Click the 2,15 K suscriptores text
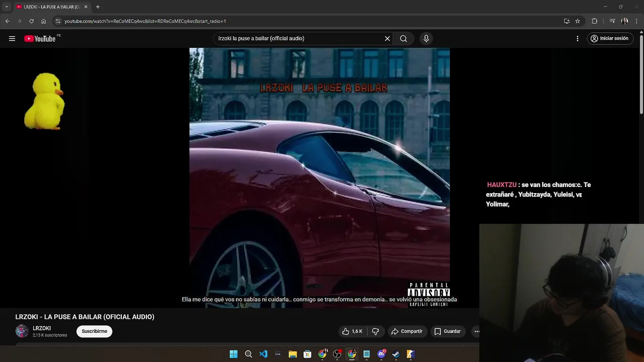644x362 pixels. click(50, 335)
